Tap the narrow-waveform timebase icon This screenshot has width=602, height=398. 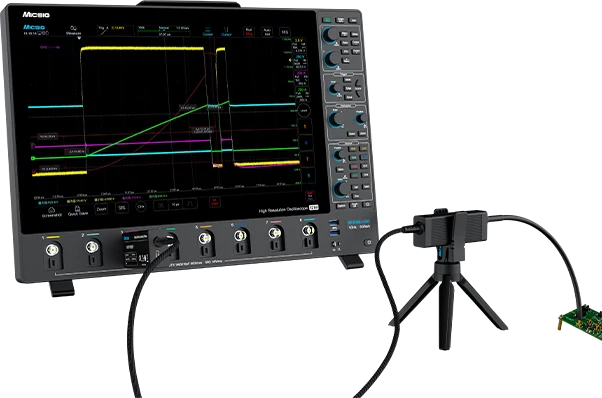(x=161, y=205)
